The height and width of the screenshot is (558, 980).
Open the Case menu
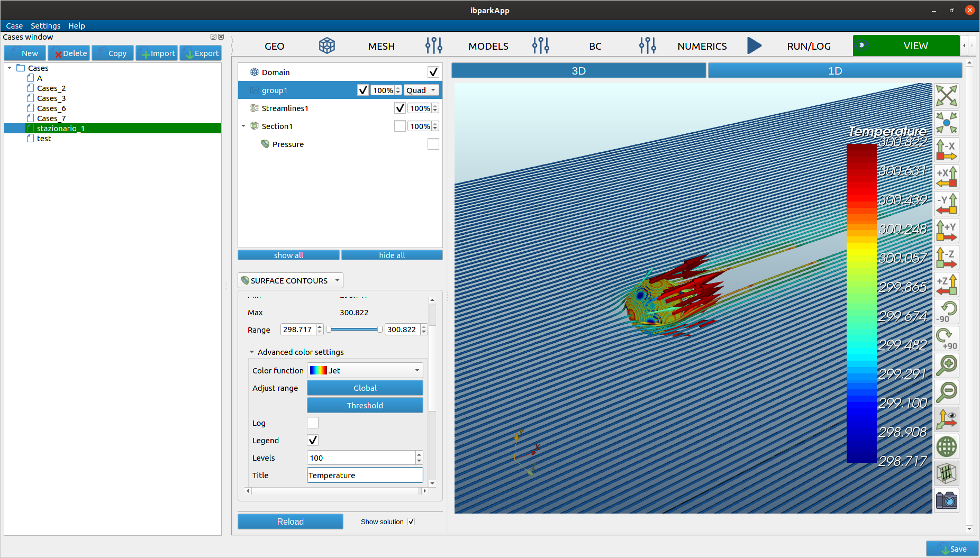point(14,26)
